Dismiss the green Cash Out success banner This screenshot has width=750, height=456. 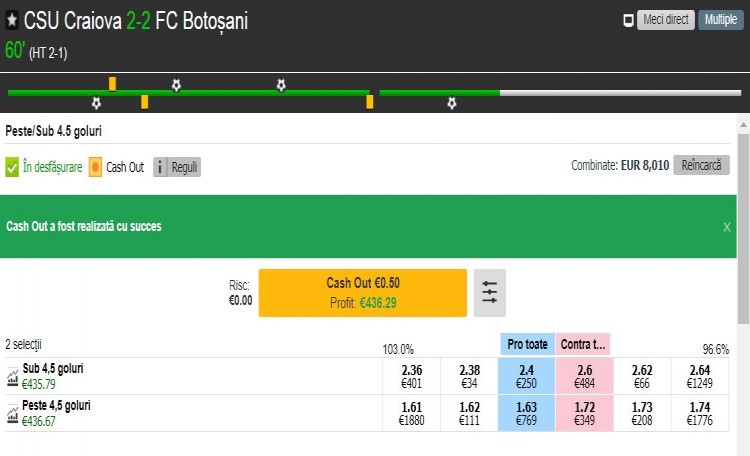coord(727,227)
